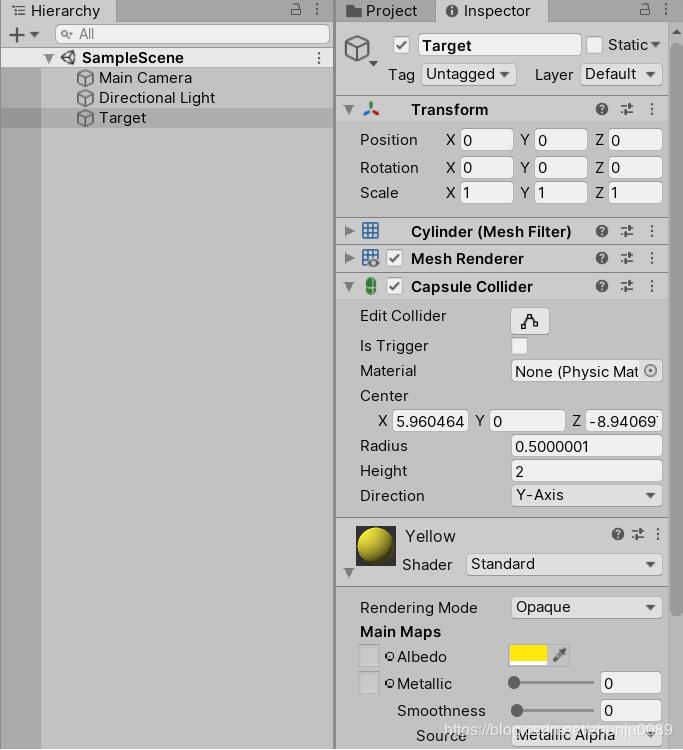
Task: Click the collider Height field
Action: (586, 471)
